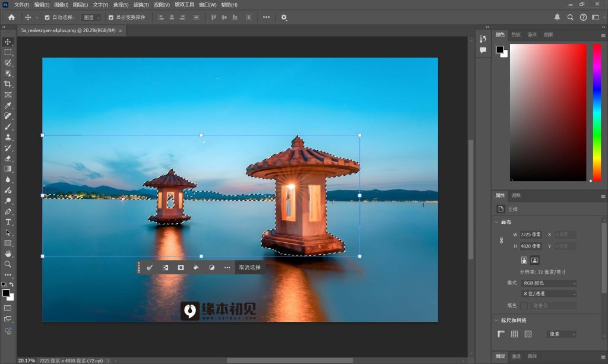Click the foreground color swatch in toolbox
608x364 pixels.
[5, 293]
